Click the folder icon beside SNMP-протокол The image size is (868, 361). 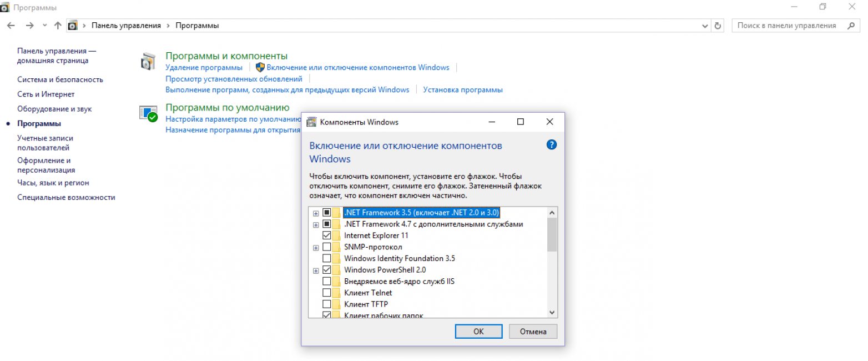click(336, 247)
